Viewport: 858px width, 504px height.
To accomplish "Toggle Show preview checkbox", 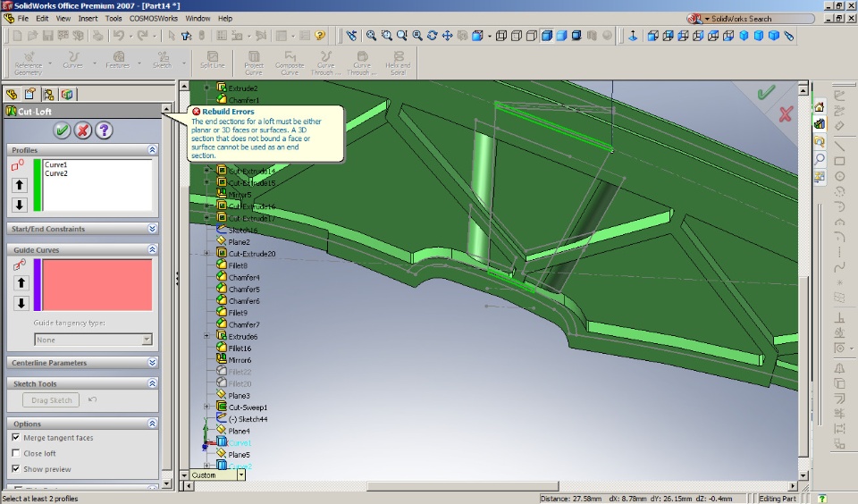I will pyautogui.click(x=16, y=469).
